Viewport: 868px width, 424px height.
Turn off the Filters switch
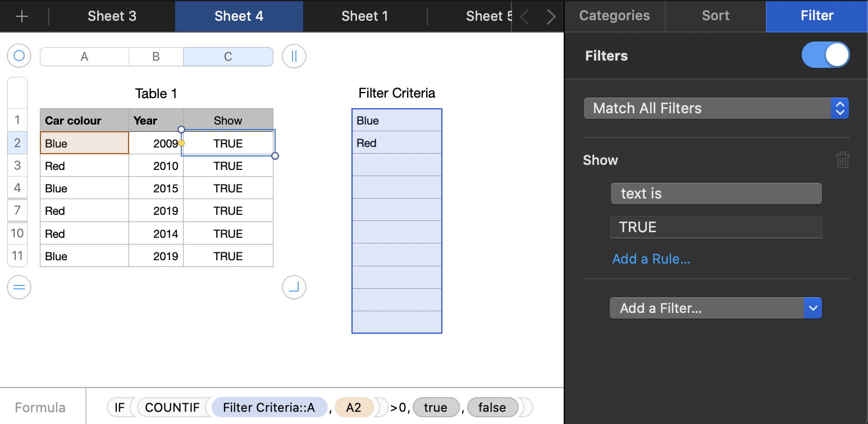pyautogui.click(x=825, y=55)
